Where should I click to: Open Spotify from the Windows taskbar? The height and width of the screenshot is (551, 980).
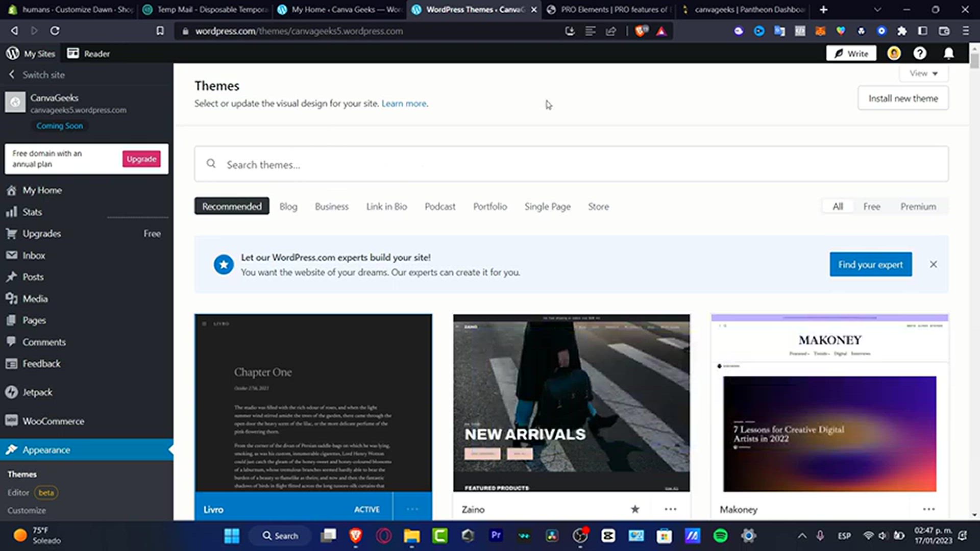[720, 536]
